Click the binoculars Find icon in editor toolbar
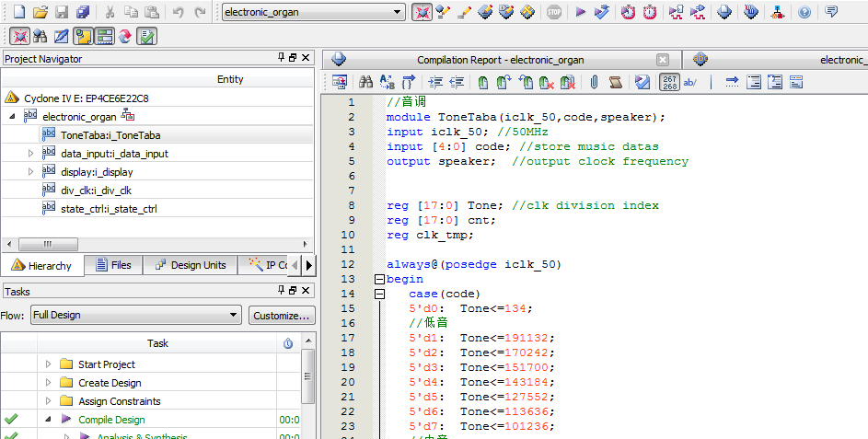The width and height of the screenshot is (868, 439). [x=365, y=82]
